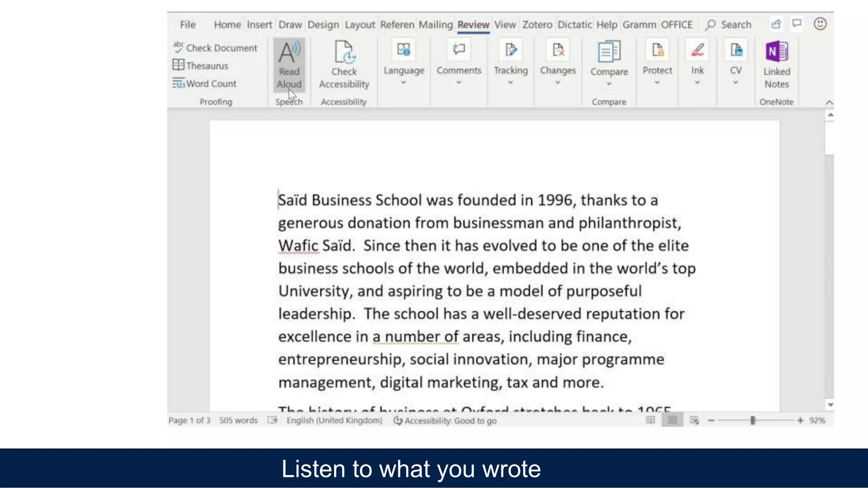
Task: Switch to Web Layout view button
Action: (694, 420)
